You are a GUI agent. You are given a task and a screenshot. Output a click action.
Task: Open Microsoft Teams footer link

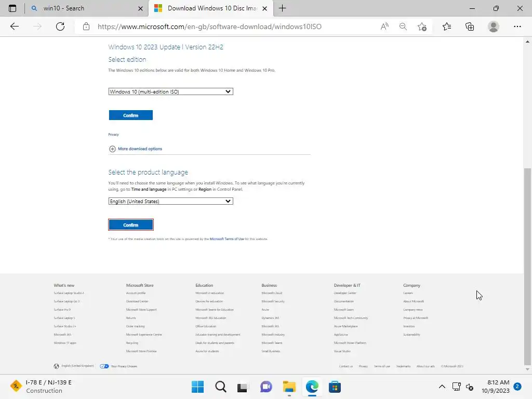click(x=272, y=343)
